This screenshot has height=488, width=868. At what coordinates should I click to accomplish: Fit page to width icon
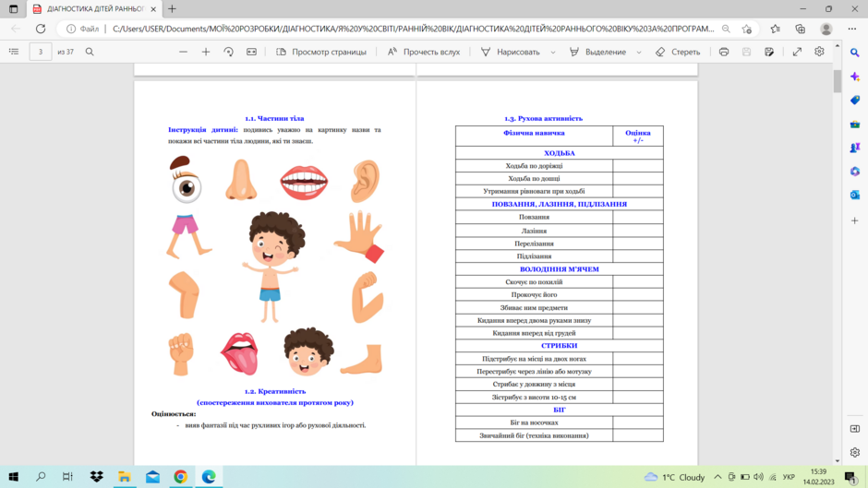[251, 52]
